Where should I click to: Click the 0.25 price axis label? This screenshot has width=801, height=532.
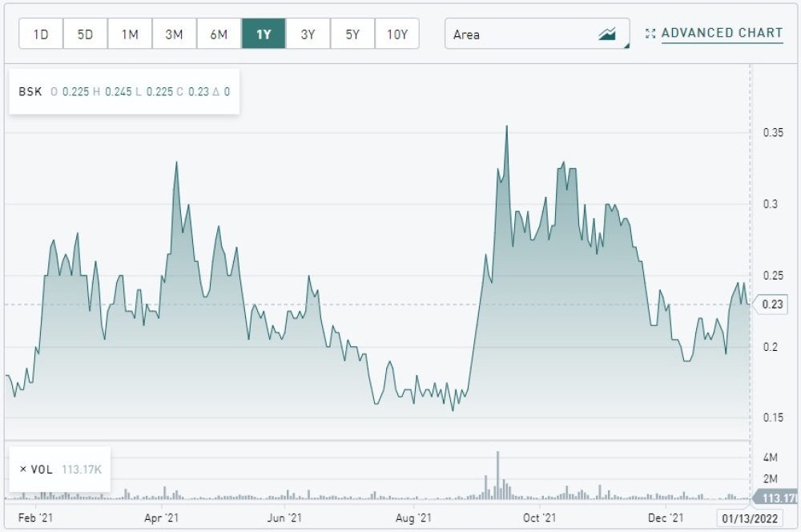point(773,276)
